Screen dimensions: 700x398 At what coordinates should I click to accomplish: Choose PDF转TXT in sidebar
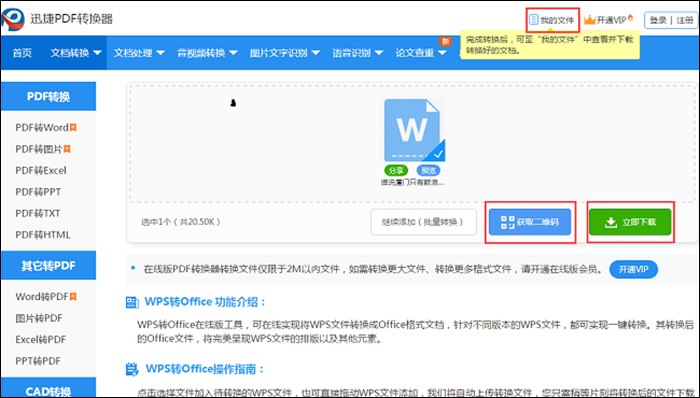(x=38, y=213)
